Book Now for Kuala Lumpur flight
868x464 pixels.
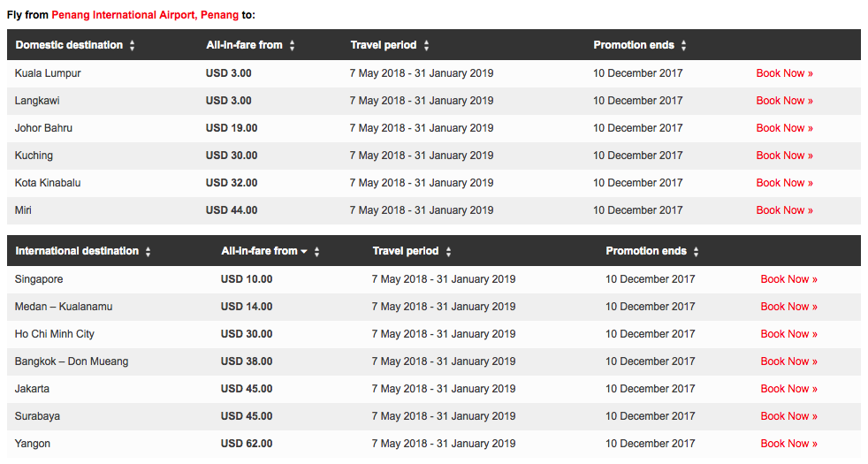point(784,73)
